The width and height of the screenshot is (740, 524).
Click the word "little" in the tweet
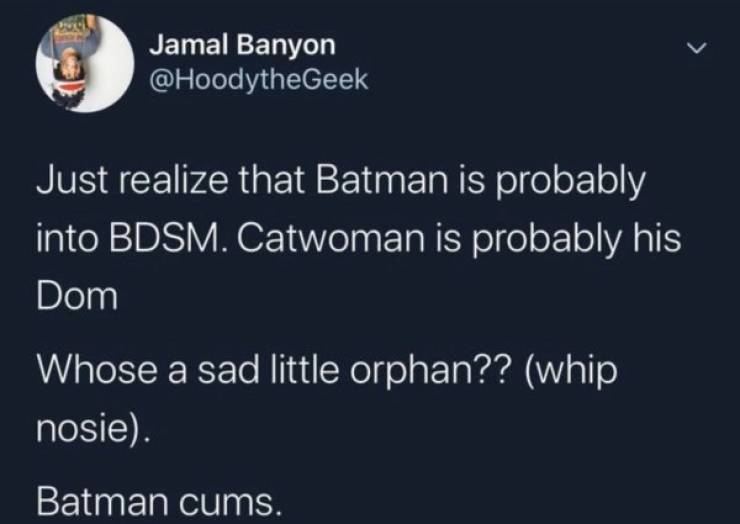coord(286,373)
